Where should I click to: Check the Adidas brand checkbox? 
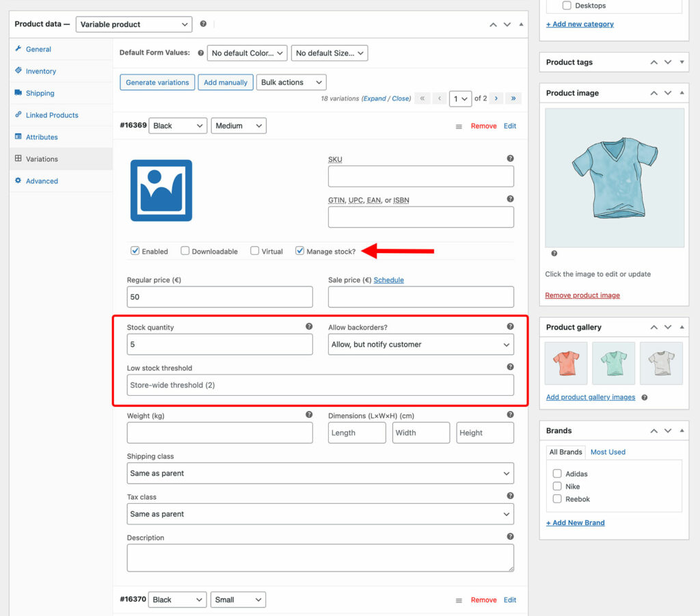[557, 474]
